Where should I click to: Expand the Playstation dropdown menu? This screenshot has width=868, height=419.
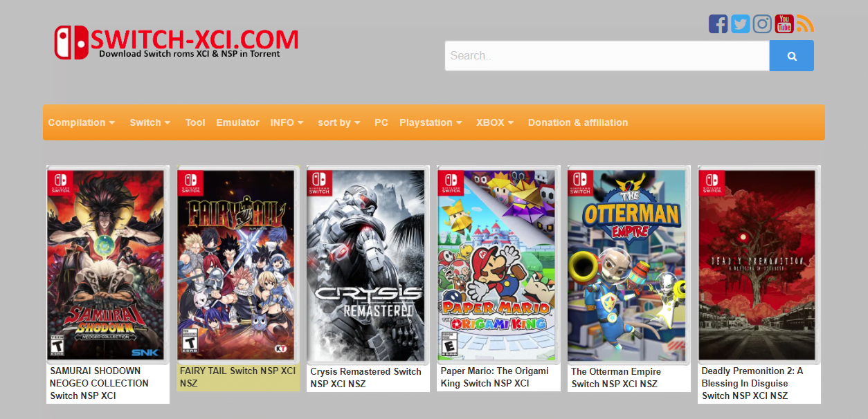[431, 122]
